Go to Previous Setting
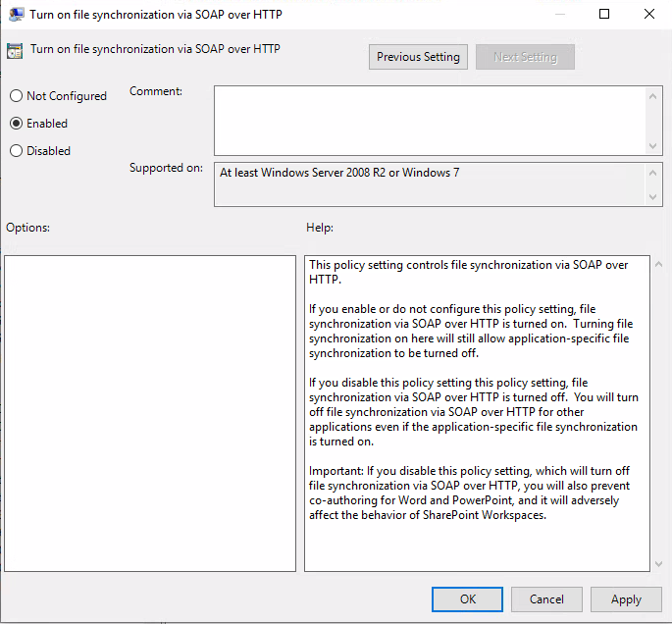672x624 pixels. 418,57
